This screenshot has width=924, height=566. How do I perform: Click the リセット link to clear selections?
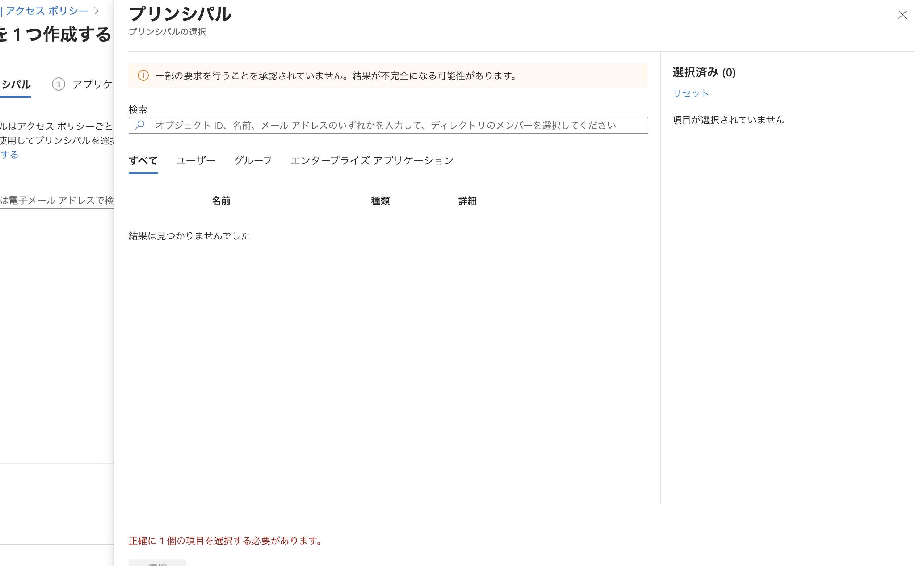[690, 94]
